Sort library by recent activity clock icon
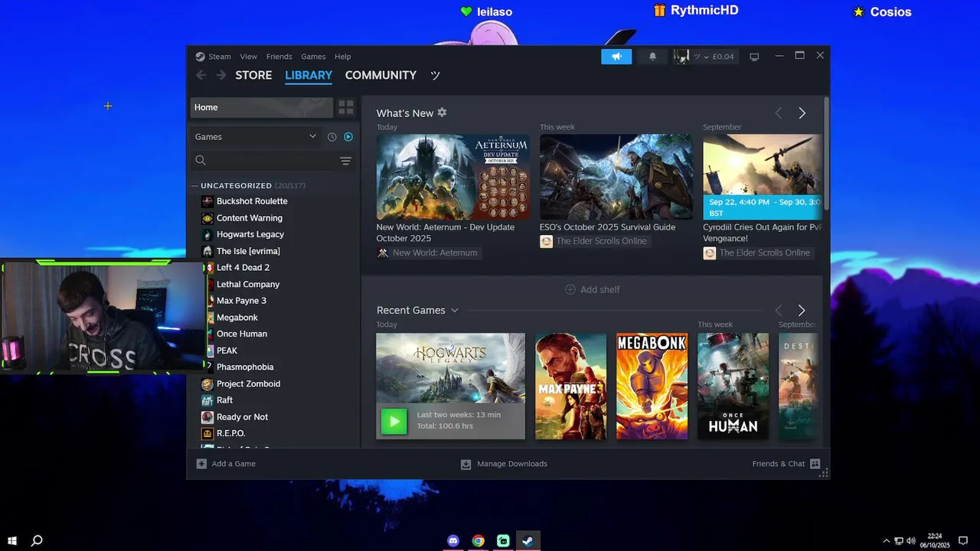The image size is (980, 551). click(332, 137)
